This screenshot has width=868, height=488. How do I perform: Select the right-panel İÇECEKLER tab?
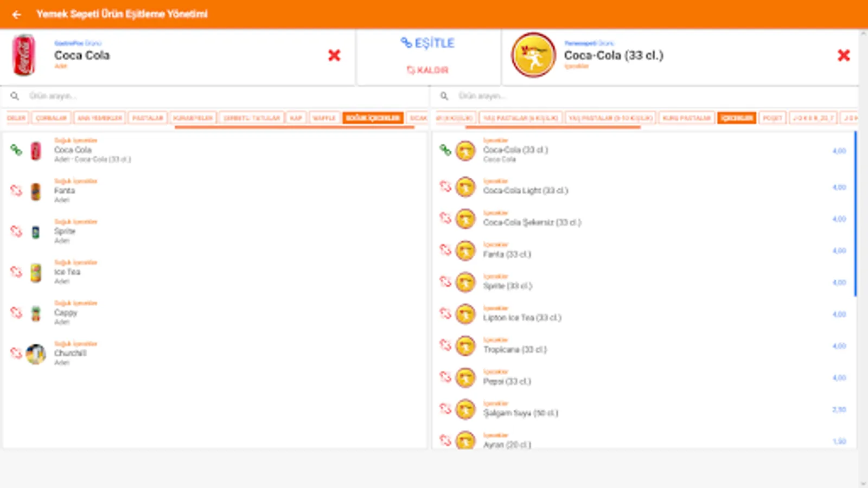click(x=737, y=118)
